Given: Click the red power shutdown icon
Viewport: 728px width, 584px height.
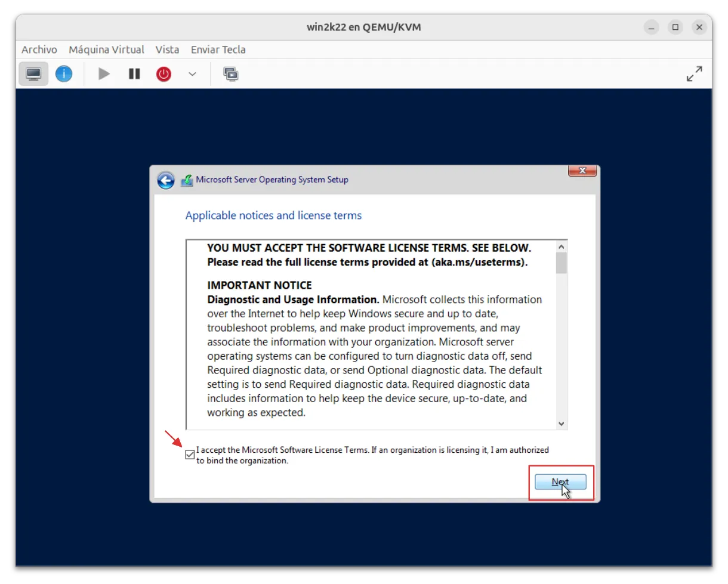Looking at the screenshot, I should click(x=164, y=74).
